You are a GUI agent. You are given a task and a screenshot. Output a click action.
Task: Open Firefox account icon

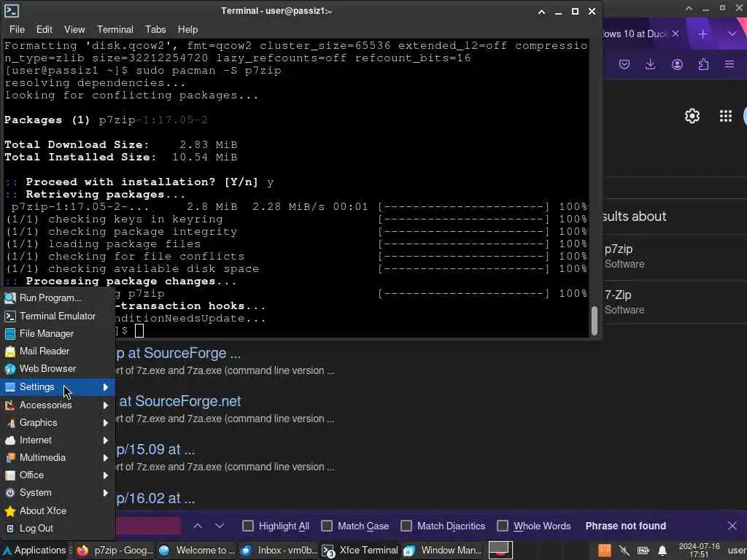(x=677, y=64)
